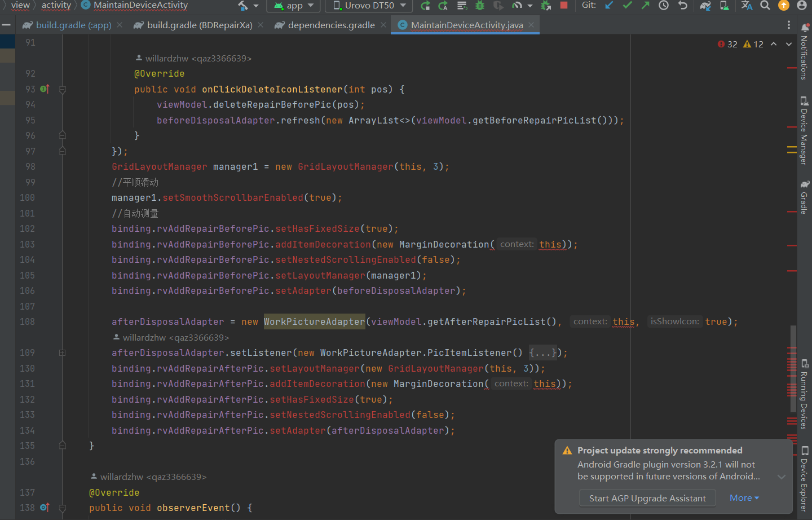Open Git Show History clock icon
812x520 pixels.
[x=664, y=5]
